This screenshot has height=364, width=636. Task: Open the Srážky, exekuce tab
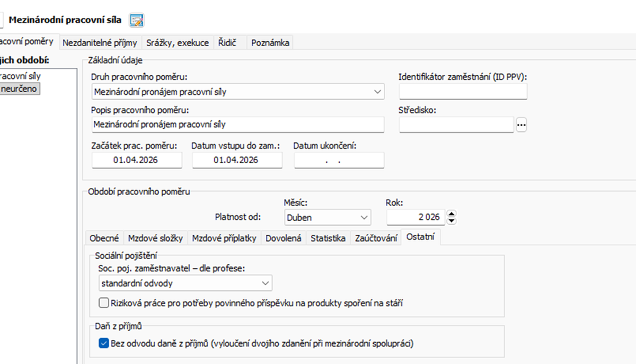[x=178, y=43]
